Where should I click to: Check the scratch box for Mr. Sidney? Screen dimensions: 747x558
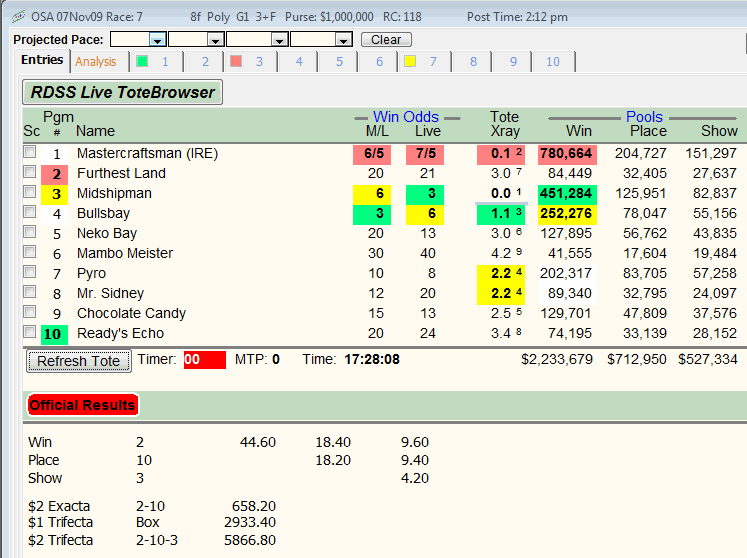(30, 292)
